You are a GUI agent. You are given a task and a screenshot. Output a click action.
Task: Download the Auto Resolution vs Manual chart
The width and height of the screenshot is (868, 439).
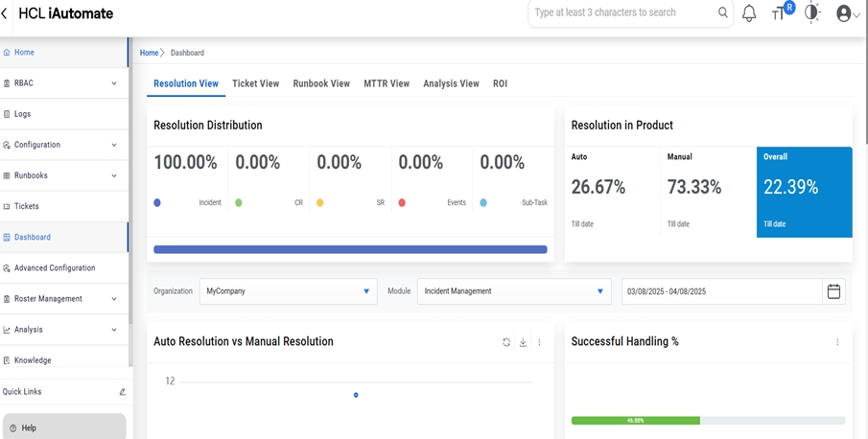point(523,342)
